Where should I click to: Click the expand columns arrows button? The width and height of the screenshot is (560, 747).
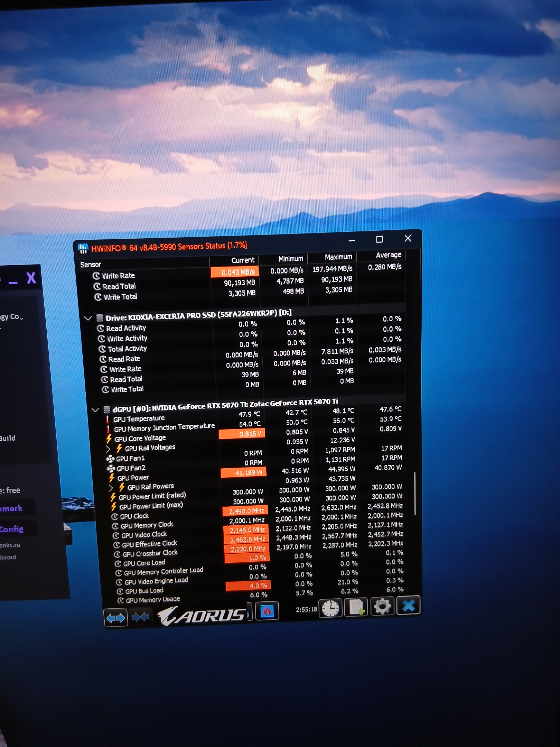point(115,618)
